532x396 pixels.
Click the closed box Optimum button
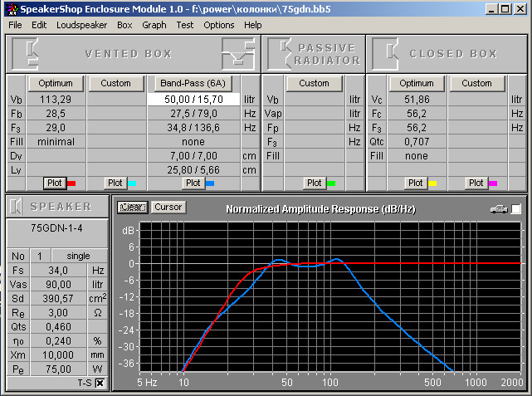coord(417,83)
